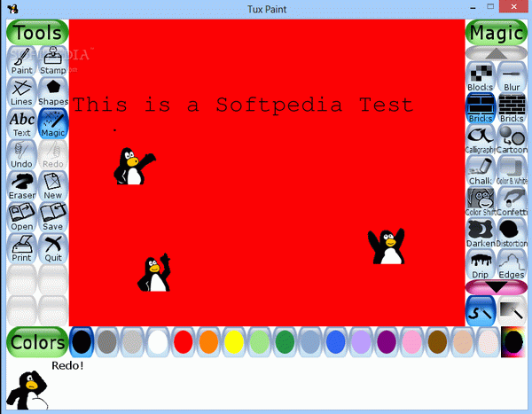Save the current picture
532x414 pixels.
tap(53, 217)
